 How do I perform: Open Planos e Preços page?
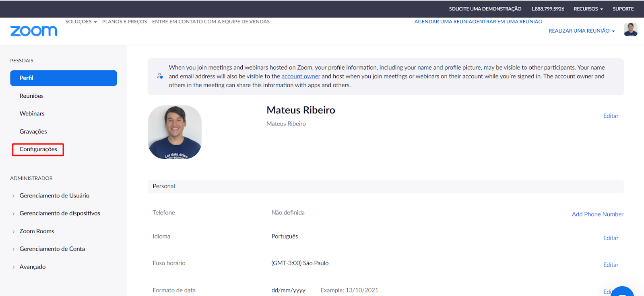coord(124,22)
